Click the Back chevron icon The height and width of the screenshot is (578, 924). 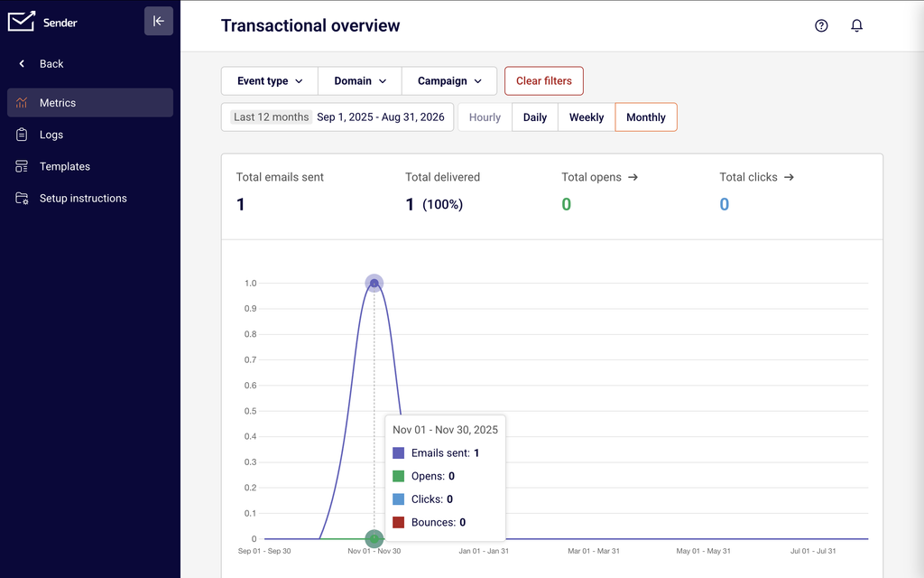pos(22,64)
